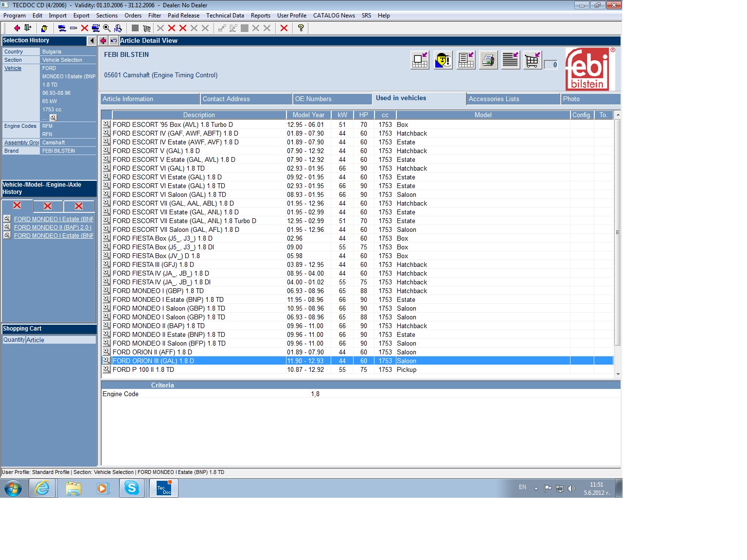Click the yellow question mark help icon
This screenshot has width=747, height=560.
(301, 28)
